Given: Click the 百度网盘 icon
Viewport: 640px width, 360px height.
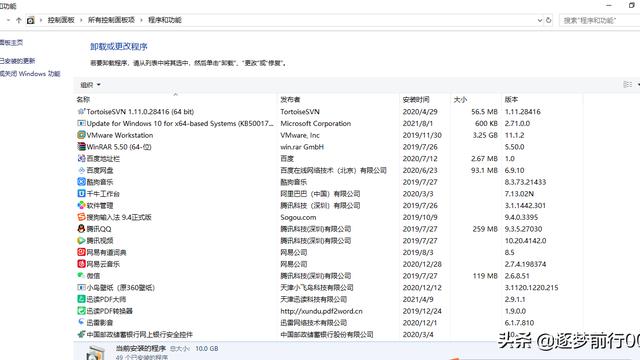Looking at the screenshot, I should click(x=81, y=170).
